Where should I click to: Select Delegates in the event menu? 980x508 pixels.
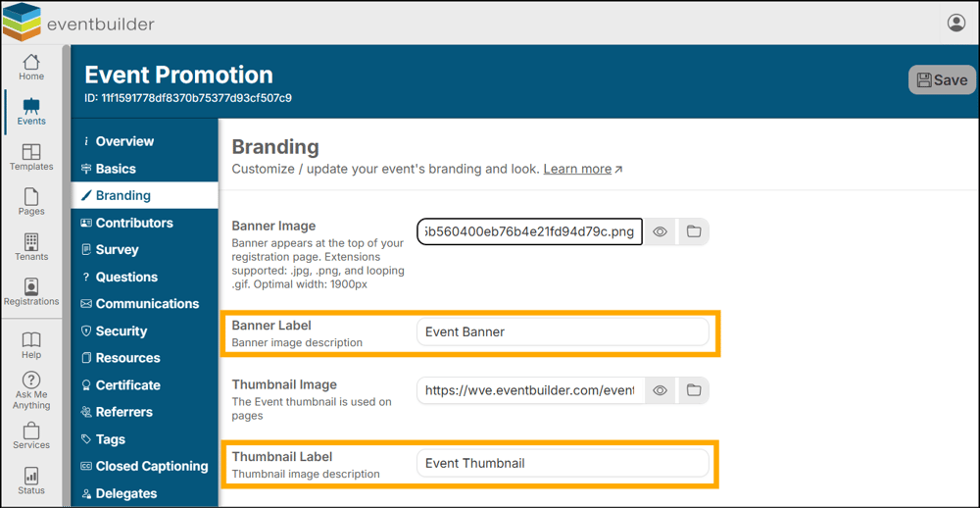click(x=144, y=493)
